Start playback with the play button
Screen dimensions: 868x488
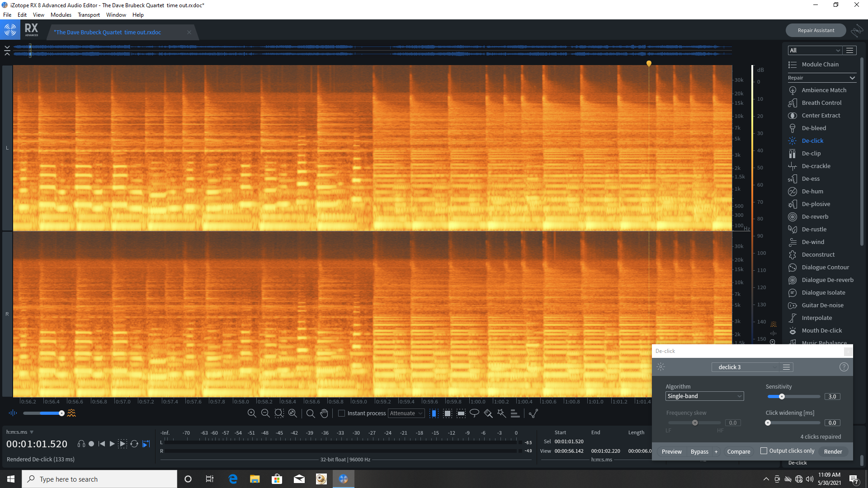click(x=112, y=444)
